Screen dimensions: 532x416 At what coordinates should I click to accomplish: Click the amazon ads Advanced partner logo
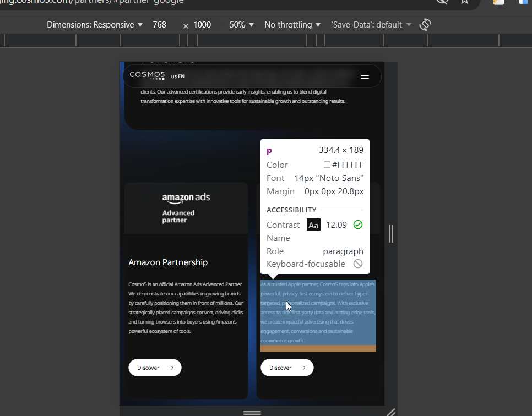click(x=186, y=208)
